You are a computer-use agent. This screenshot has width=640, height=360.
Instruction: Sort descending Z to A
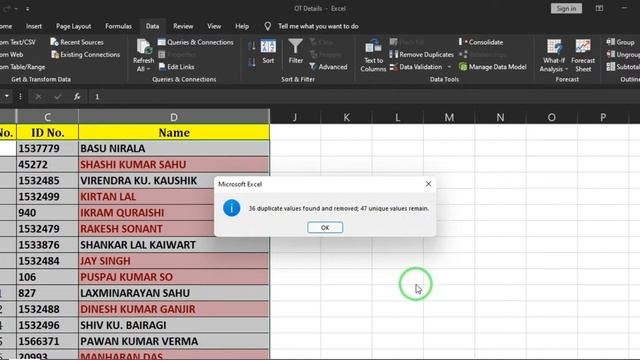click(252, 62)
